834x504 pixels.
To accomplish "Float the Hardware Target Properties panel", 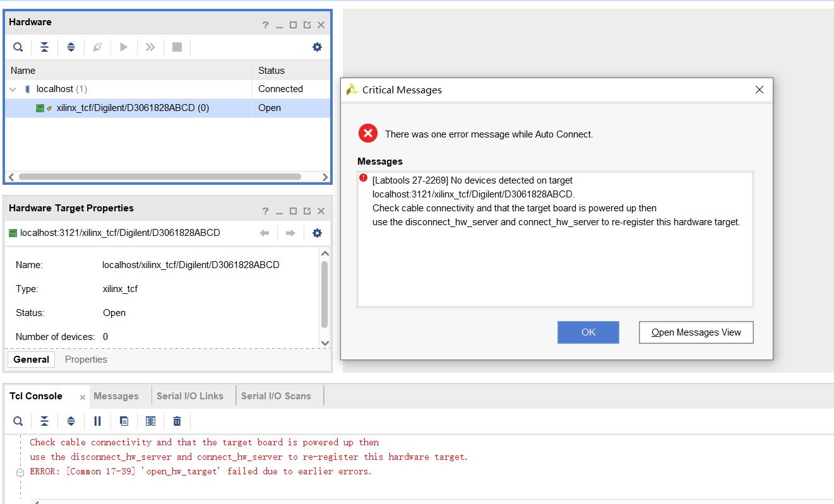I will pyautogui.click(x=307, y=211).
